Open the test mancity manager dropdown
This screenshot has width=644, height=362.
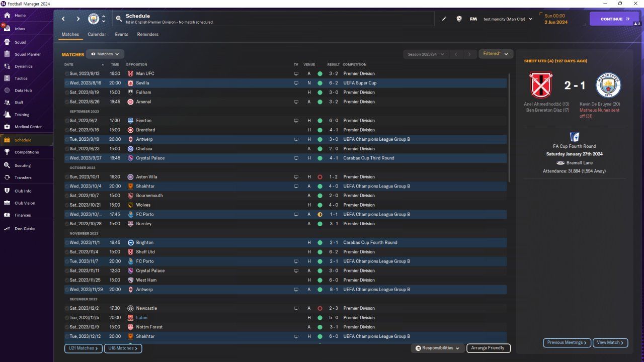[x=508, y=19]
